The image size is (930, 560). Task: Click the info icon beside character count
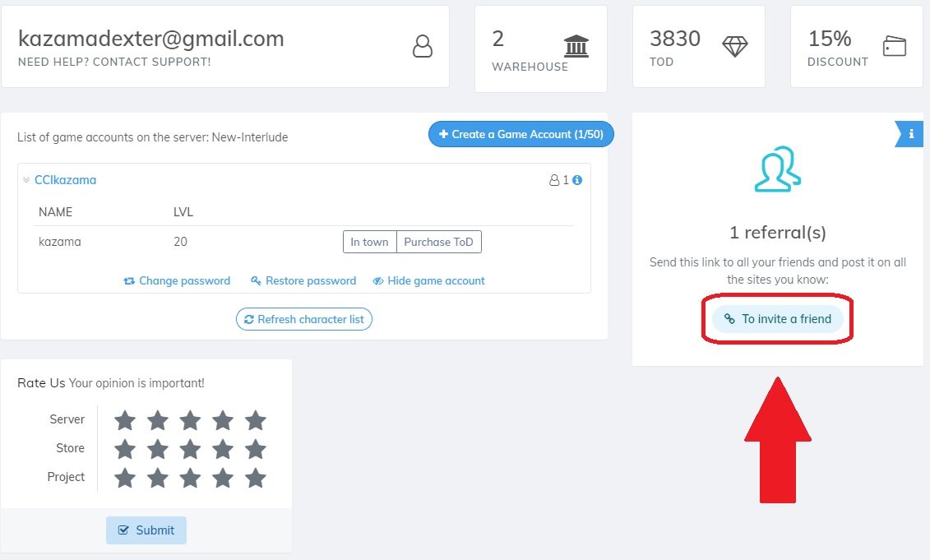click(x=577, y=180)
